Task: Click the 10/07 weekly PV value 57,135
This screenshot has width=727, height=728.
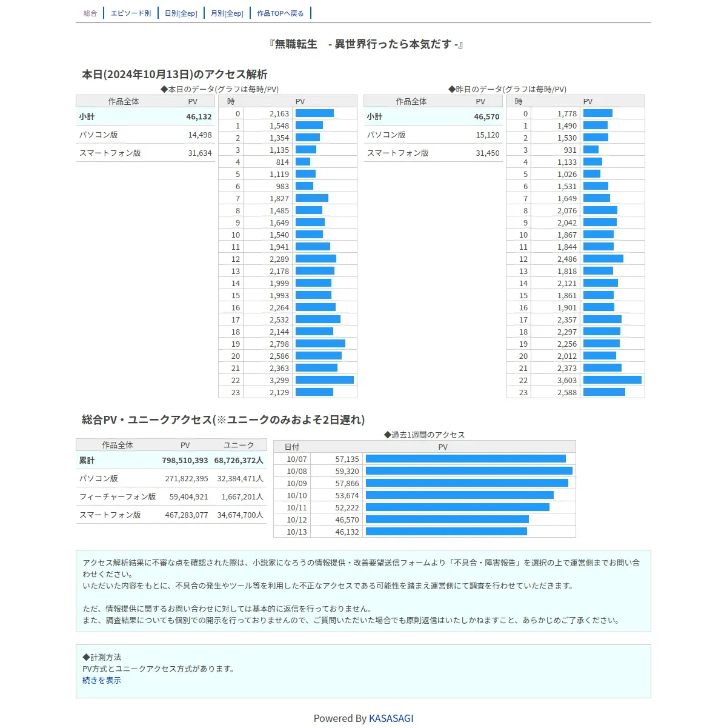Action: (347, 459)
